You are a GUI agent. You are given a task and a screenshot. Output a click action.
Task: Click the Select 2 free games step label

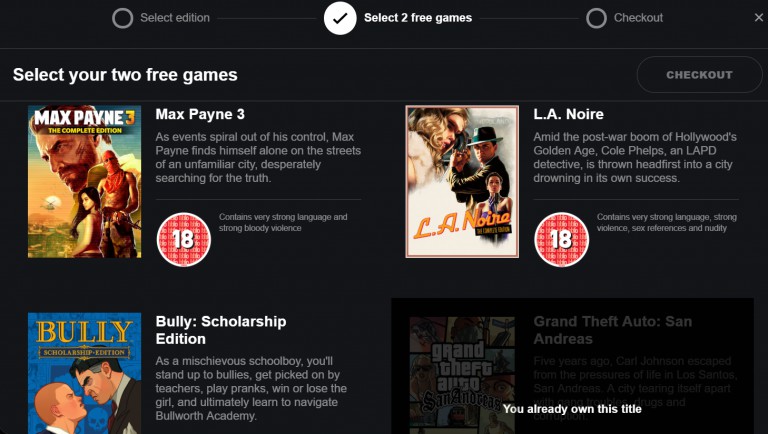(x=418, y=18)
